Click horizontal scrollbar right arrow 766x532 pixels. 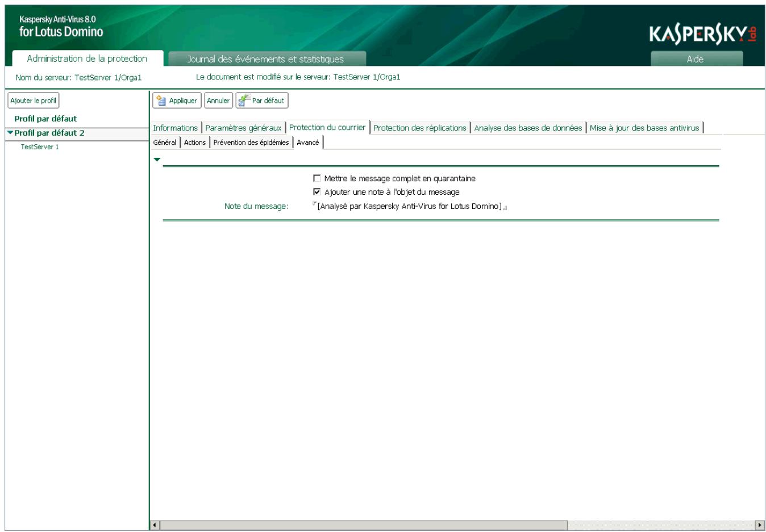[x=760, y=525]
